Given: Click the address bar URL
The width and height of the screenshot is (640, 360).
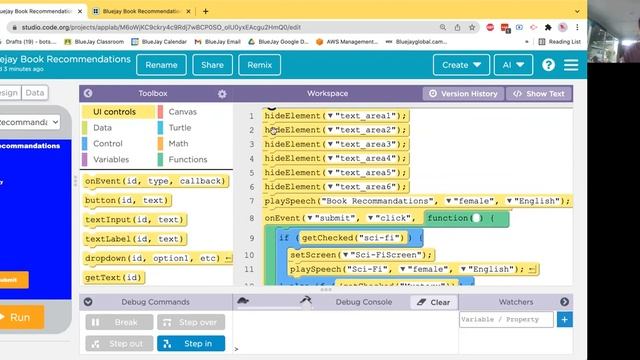Looking at the screenshot, I should click(161, 27).
